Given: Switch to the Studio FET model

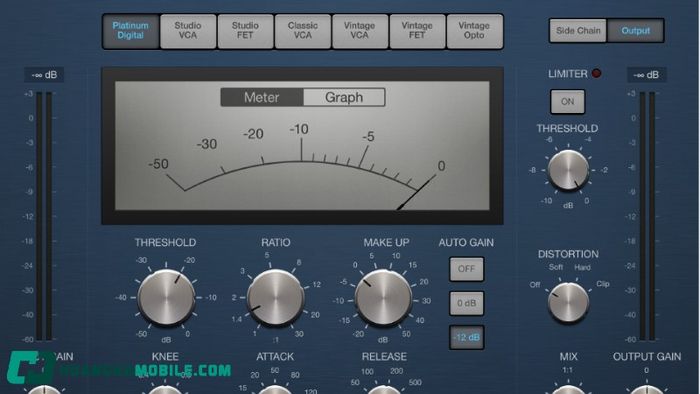Looking at the screenshot, I should tap(245, 31).
